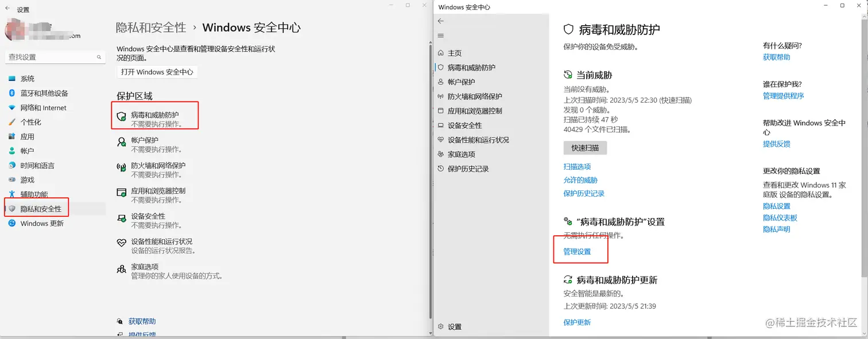Screen dimensions: 868x339
Task: Click 获取帮助 link under 有什么疑问
Action: 776,57
